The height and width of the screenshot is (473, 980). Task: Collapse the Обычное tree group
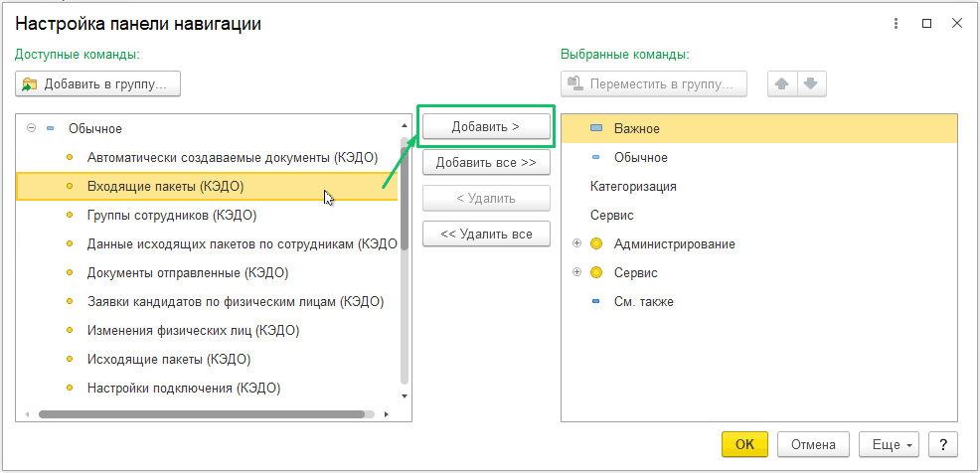coord(31,128)
